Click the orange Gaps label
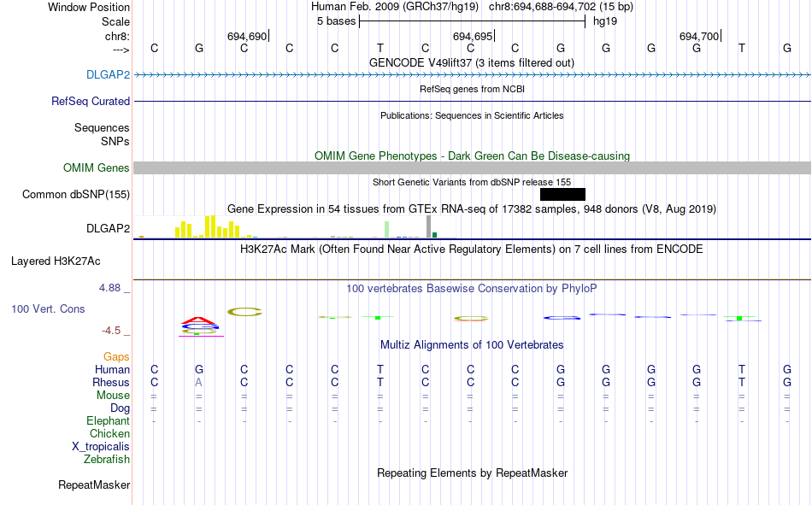This screenshot has height=505, width=812. [116, 356]
